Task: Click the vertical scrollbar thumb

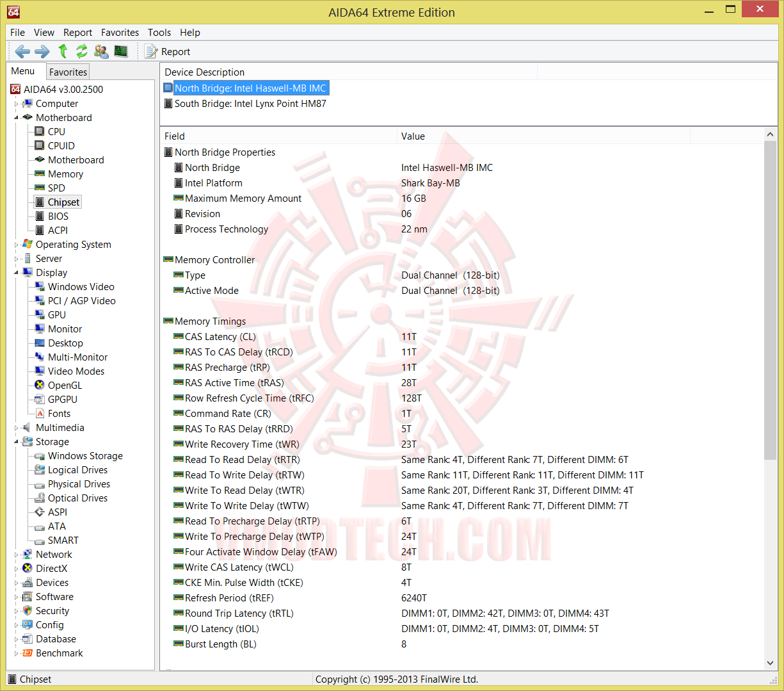Action: click(771, 300)
